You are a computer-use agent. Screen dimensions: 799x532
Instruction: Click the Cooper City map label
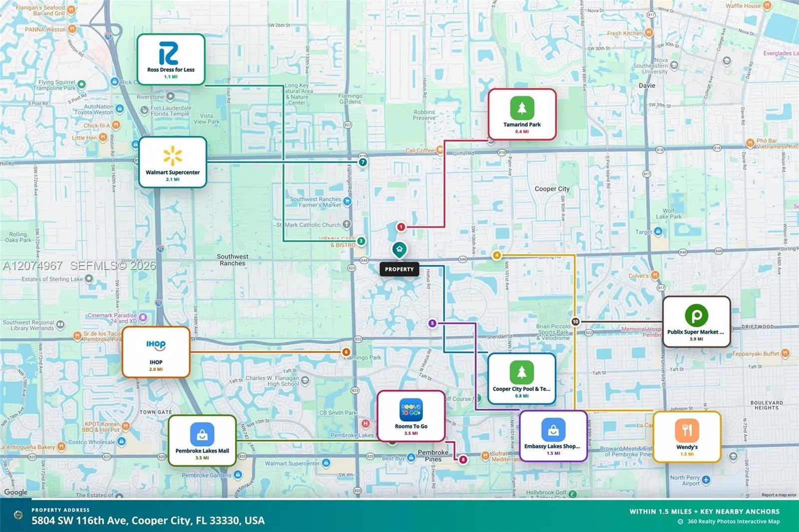pyautogui.click(x=552, y=189)
